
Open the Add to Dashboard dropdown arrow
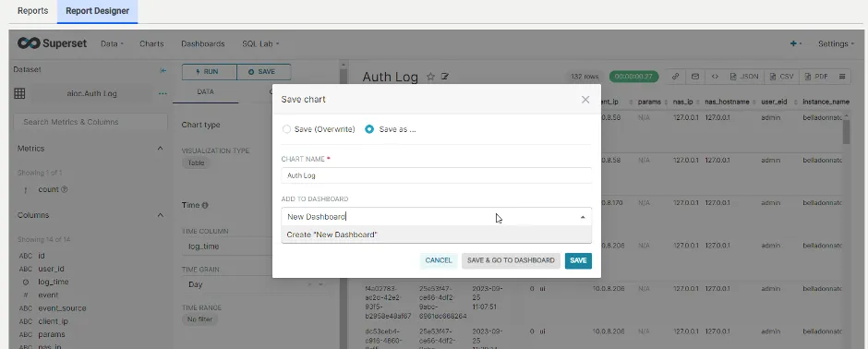[x=583, y=217]
